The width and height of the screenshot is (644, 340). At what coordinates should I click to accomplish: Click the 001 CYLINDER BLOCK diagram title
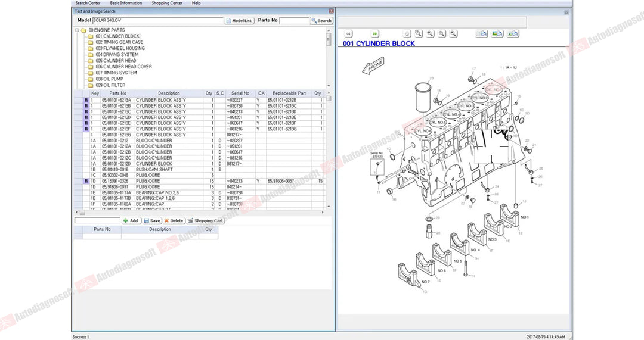coord(379,43)
